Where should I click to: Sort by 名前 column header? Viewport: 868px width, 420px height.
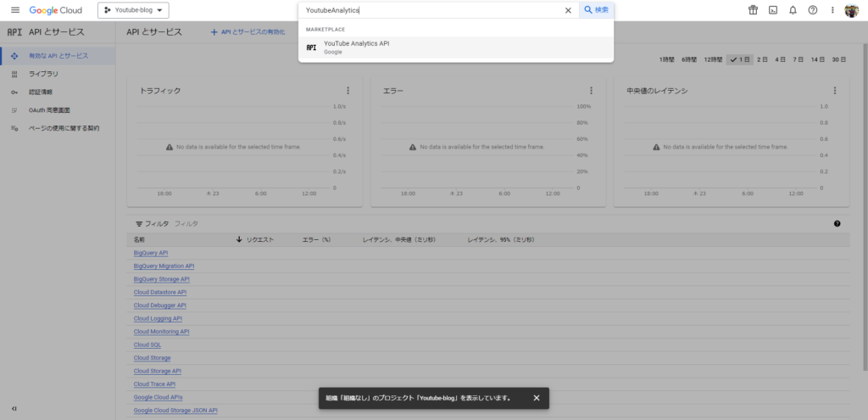140,239
